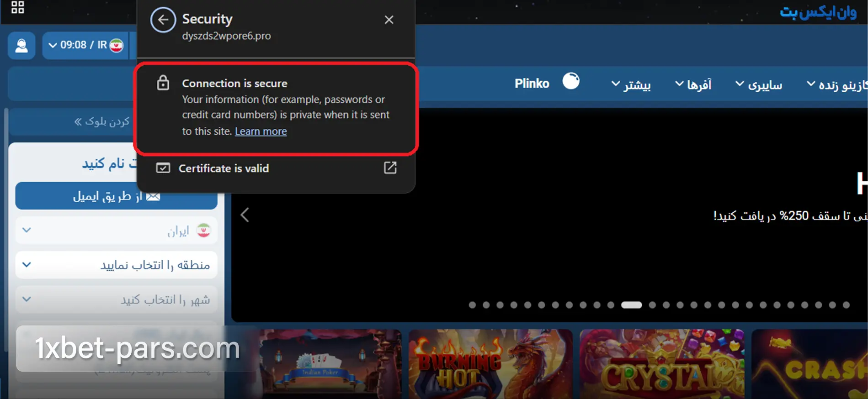The height and width of the screenshot is (399, 868).
Task: Click the certificate icon next to Certificate is valid
Action: [x=163, y=168]
